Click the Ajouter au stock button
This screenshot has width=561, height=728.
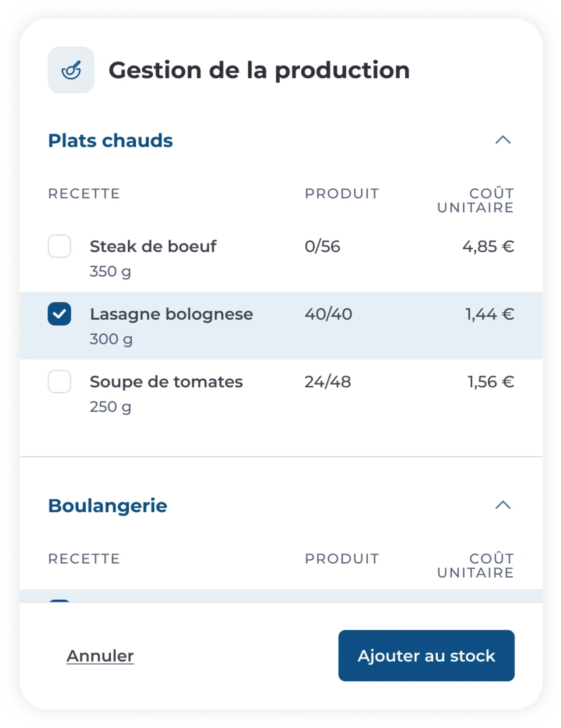pos(426,655)
